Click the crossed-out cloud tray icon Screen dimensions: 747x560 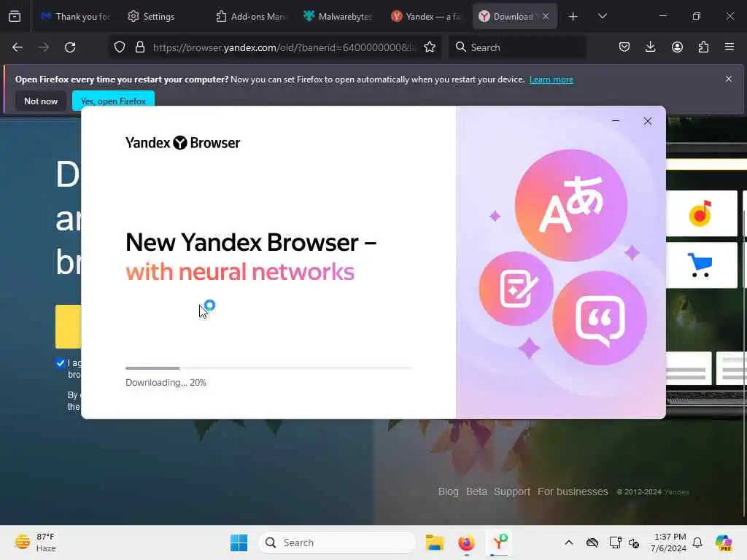click(x=592, y=542)
